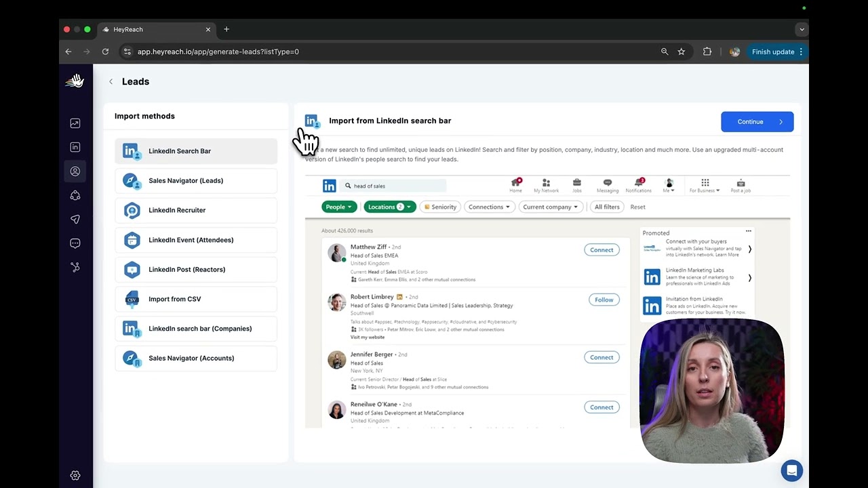Open the analytics chart icon in sidebar
The height and width of the screenshot is (488, 868).
(x=75, y=123)
